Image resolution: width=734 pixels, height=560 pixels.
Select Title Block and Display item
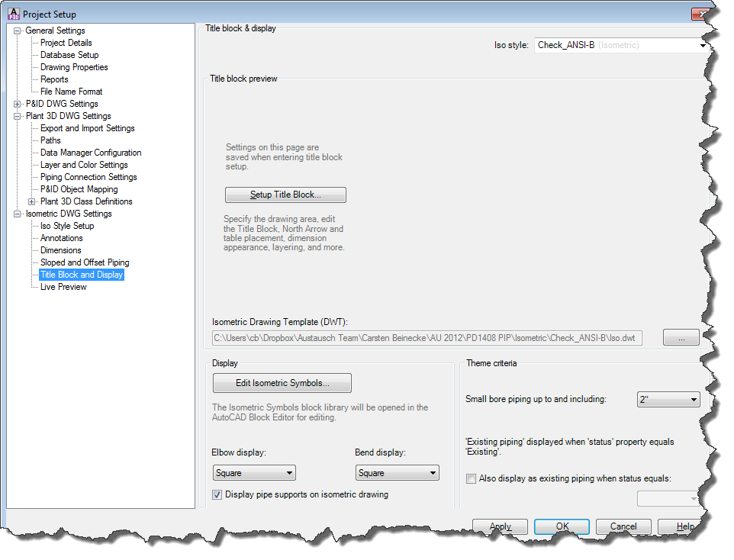[x=82, y=275]
